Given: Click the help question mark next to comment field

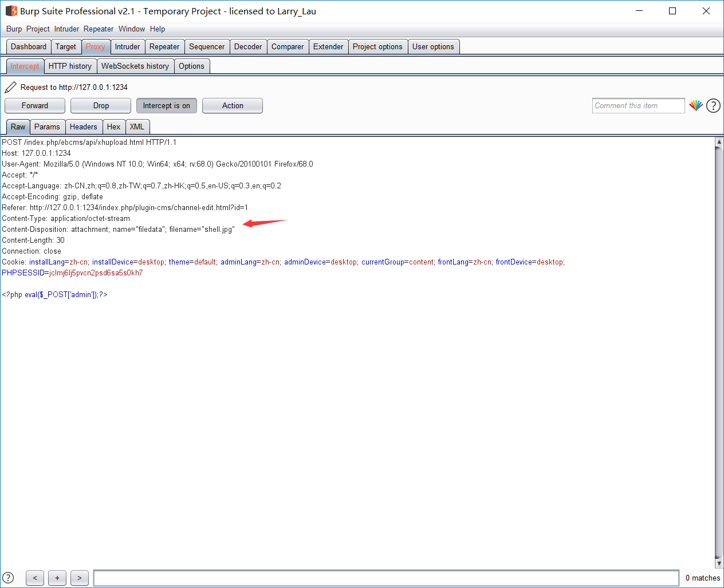Looking at the screenshot, I should 713,105.
